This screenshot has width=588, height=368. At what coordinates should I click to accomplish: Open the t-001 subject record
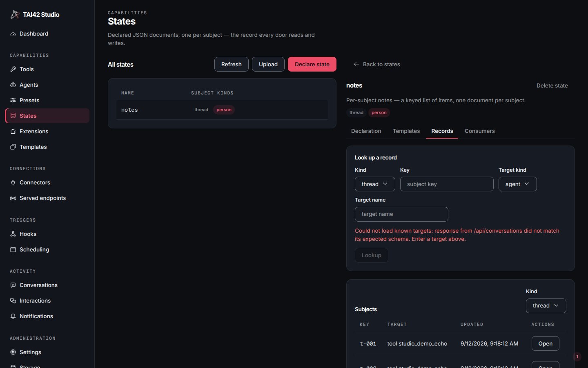pos(545,343)
